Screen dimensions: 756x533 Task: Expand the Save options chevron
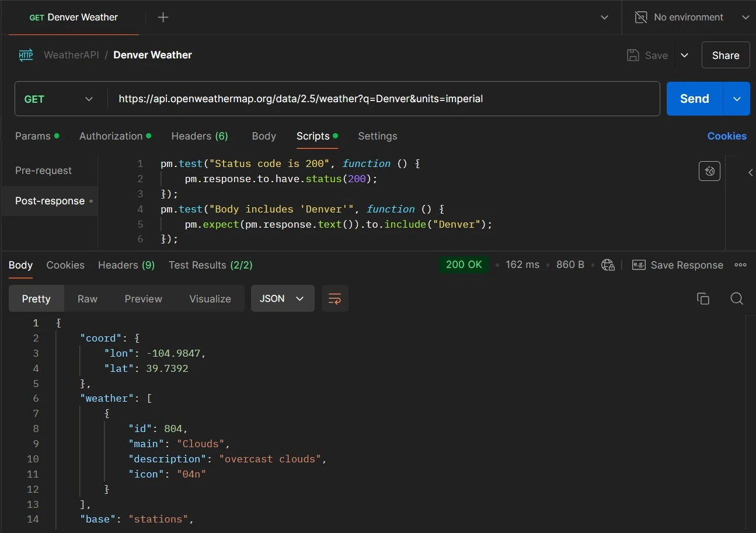click(x=685, y=55)
